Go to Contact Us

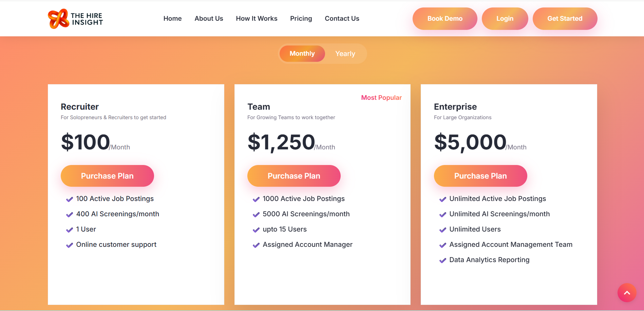tap(342, 18)
